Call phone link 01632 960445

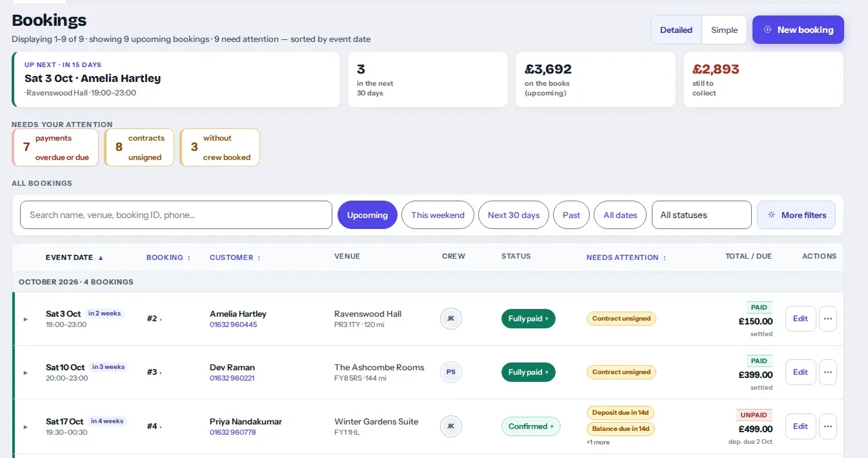233,324
